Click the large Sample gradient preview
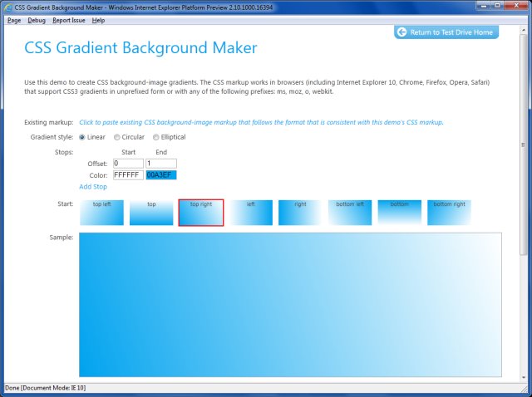This screenshot has width=532, height=397. (x=290, y=305)
